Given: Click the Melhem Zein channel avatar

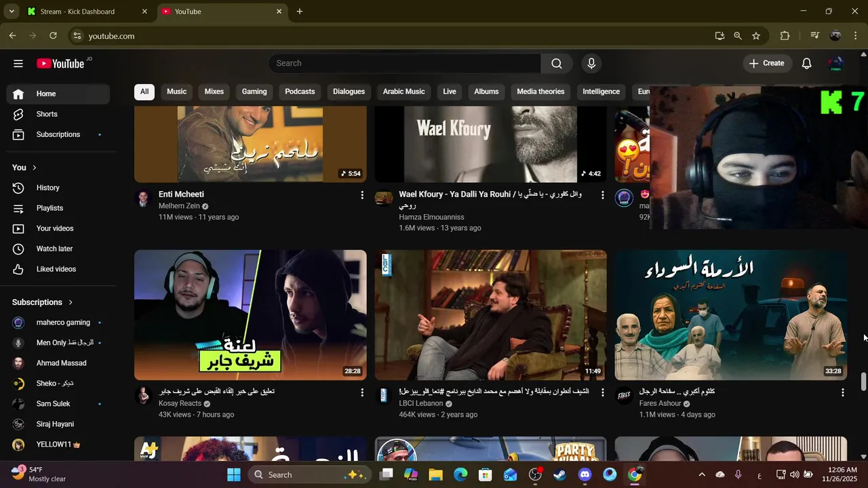Looking at the screenshot, I should [x=143, y=198].
